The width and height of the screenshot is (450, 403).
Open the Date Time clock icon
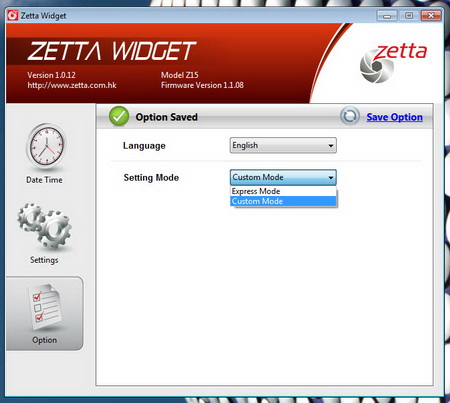(x=46, y=146)
